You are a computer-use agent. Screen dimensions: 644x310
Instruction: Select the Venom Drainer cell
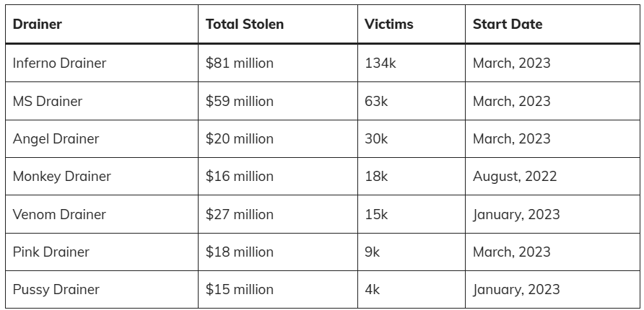click(59, 215)
